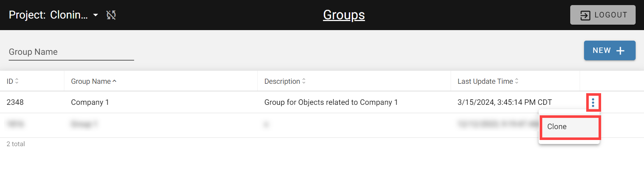Click the Project: Clonin... label
This screenshot has height=169, width=644.
click(48, 15)
